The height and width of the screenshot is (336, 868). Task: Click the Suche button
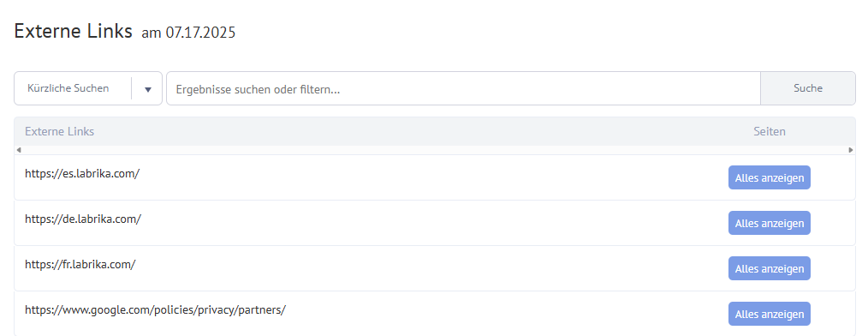pyautogui.click(x=808, y=88)
